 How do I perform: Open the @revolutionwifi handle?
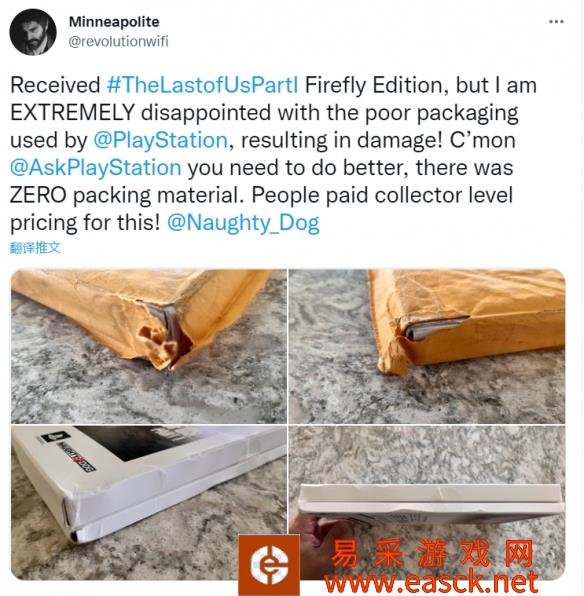coord(118,41)
